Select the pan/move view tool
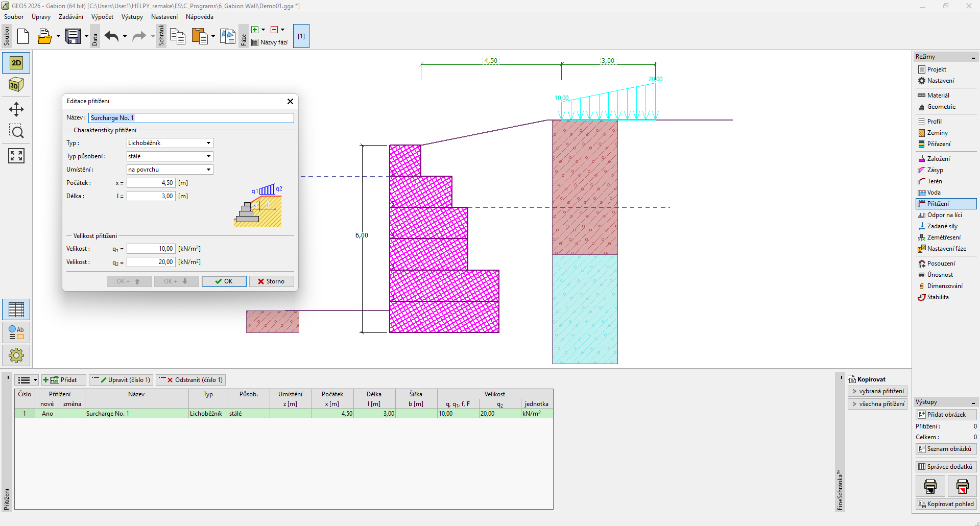 16,109
